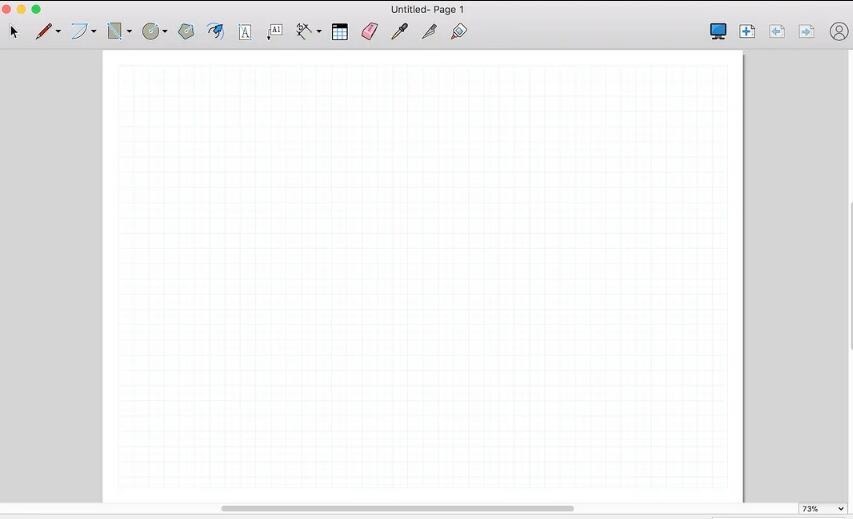Select the pink eraser tool
This screenshot has width=853, height=519.
click(369, 31)
